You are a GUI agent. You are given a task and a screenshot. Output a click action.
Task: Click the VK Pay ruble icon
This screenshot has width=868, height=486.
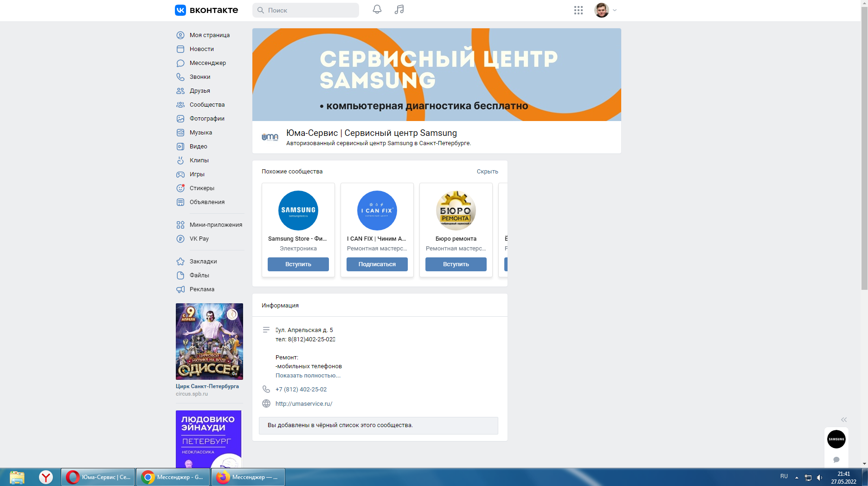coord(180,239)
